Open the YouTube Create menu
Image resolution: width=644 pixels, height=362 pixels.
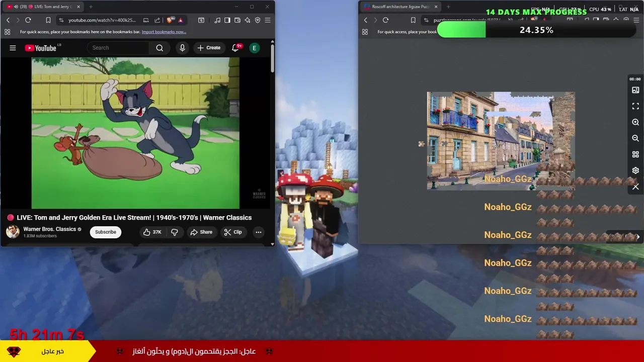tap(209, 48)
